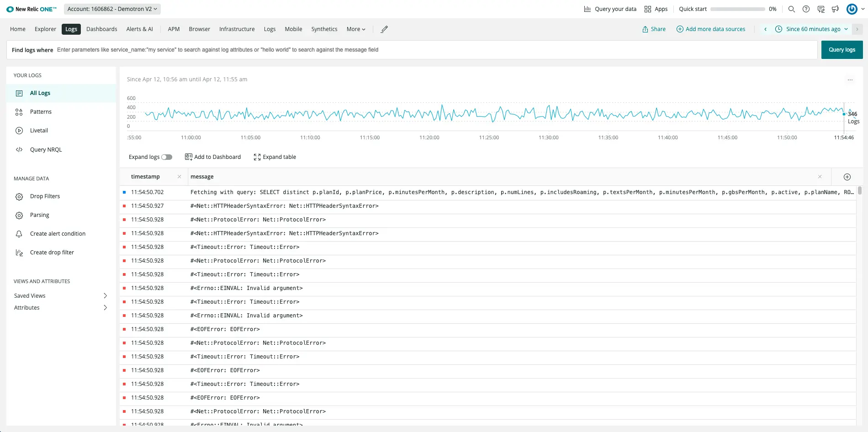The height and width of the screenshot is (432, 868).
Task: Open the chart pencil edit icon
Action: (x=384, y=29)
